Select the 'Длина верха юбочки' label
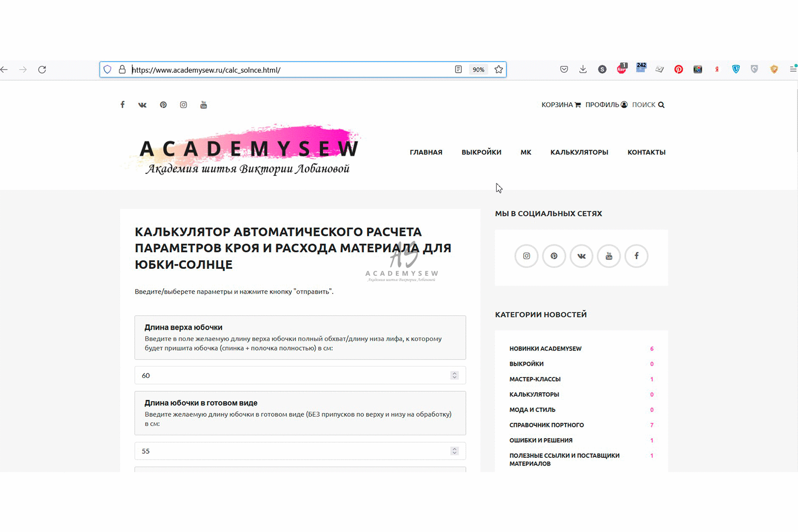 pos(183,328)
